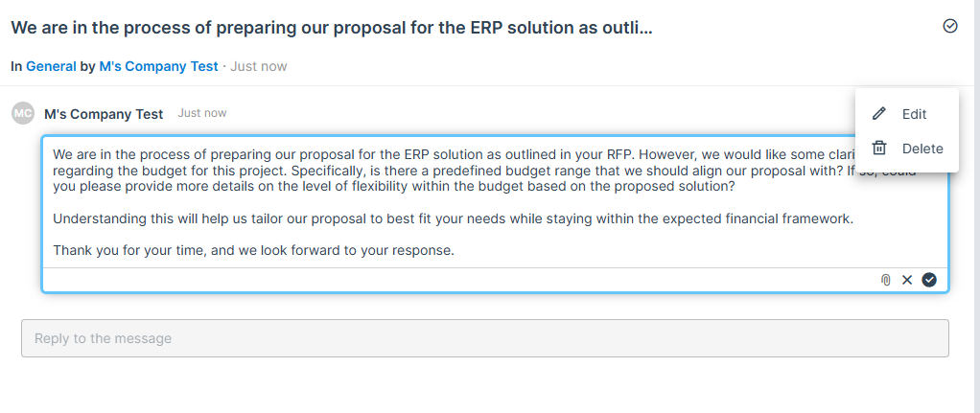980x413 pixels.
Task: Open M's Company Test link in thread header
Action: tap(159, 66)
